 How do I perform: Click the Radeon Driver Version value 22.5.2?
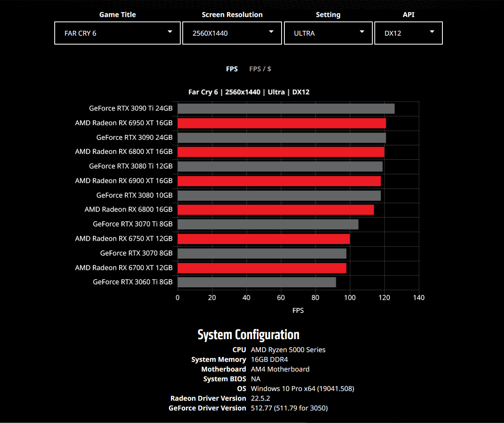tap(261, 399)
